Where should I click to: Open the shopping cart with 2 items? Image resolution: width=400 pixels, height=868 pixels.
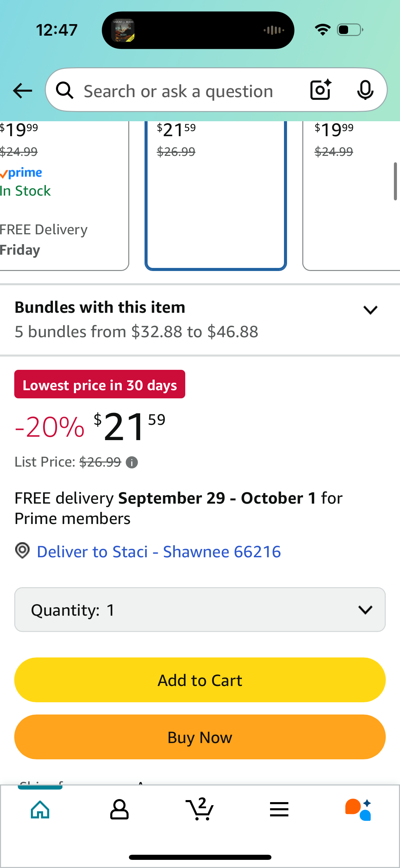pyautogui.click(x=199, y=810)
